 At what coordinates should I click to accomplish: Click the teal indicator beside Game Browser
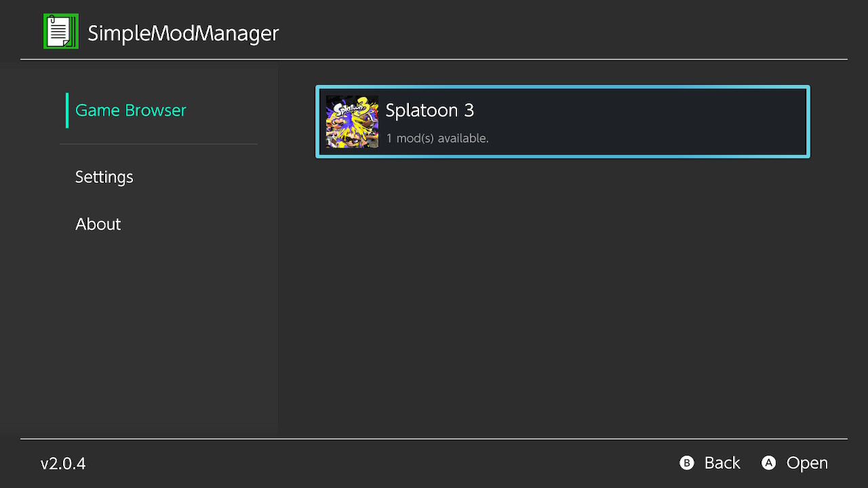coord(67,110)
